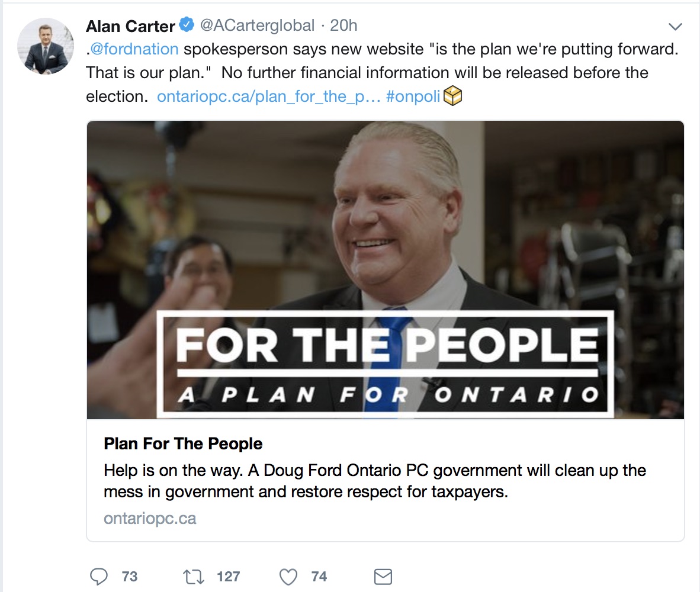The height and width of the screenshot is (592, 700).
Task: Click the 73 replies count
Action: click(x=130, y=577)
